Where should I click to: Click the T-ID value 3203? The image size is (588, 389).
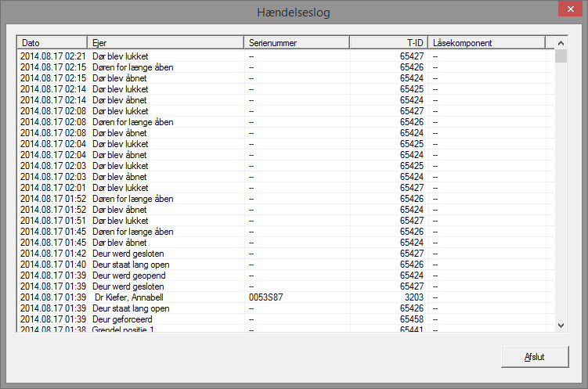pos(413,297)
